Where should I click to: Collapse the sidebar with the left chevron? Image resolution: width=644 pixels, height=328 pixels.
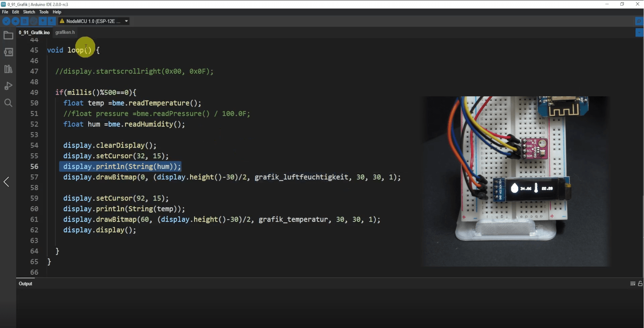tap(6, 182)
